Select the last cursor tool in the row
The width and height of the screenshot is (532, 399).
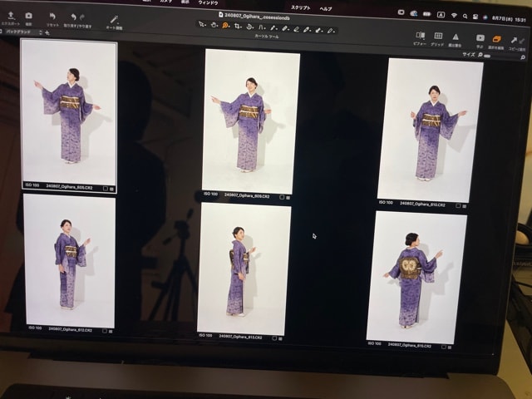point(331,31)
